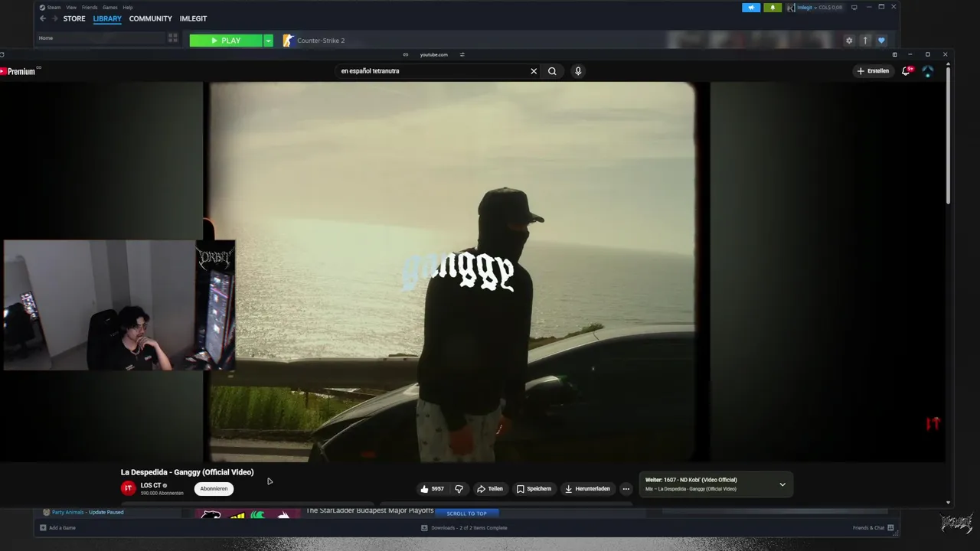
Task: Open Steam Downloads status bar
Action: (x=464, y=528)
